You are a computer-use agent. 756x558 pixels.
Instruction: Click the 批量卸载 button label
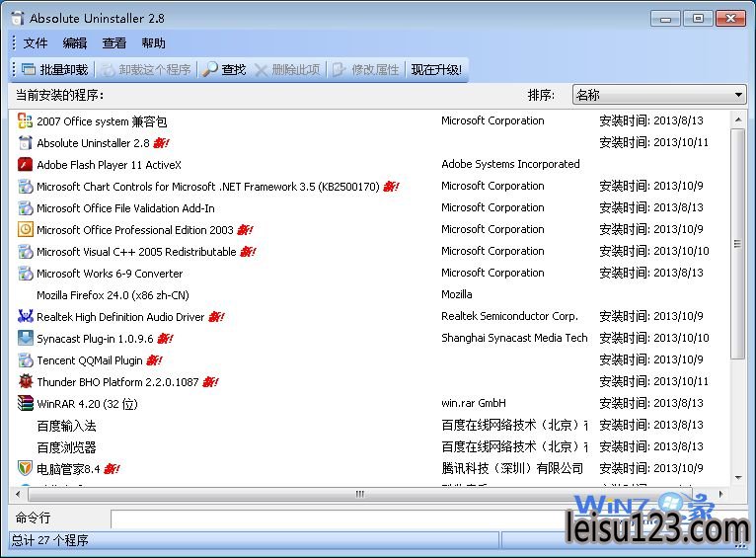(63, 69)
